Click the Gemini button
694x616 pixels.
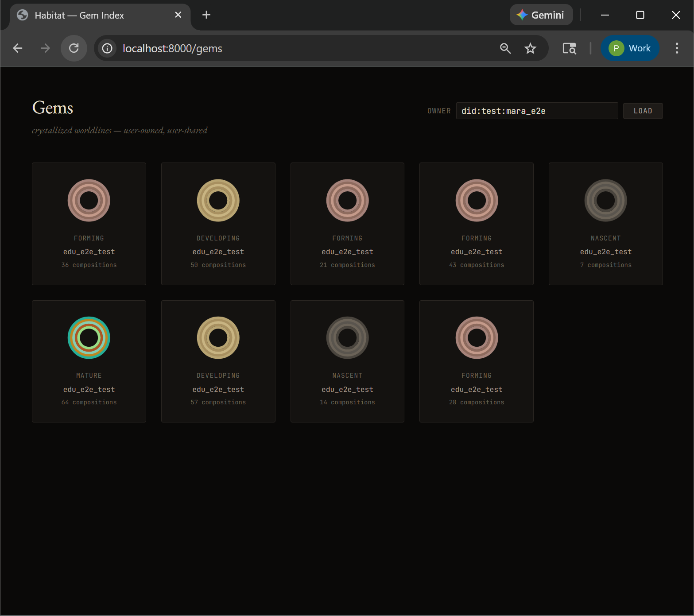541,15
